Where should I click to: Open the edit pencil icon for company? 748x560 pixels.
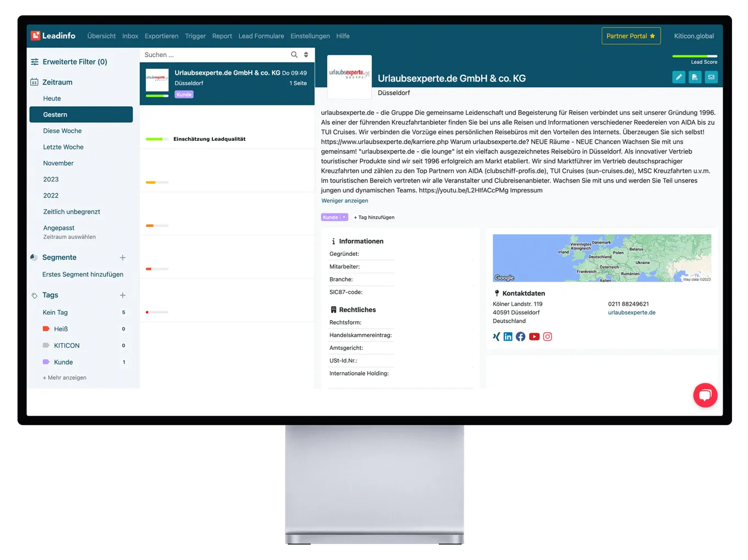679,77
